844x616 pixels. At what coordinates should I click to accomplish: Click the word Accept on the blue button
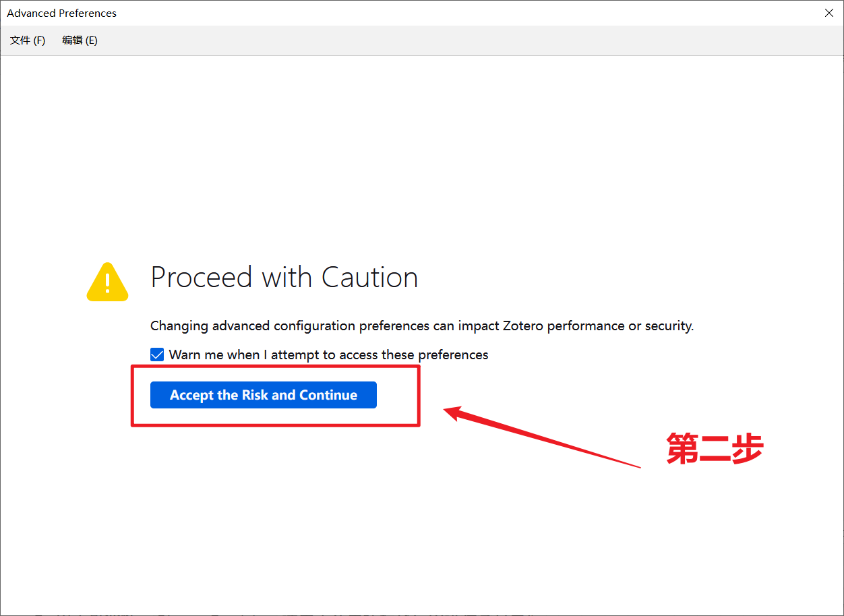pos(191,395)
